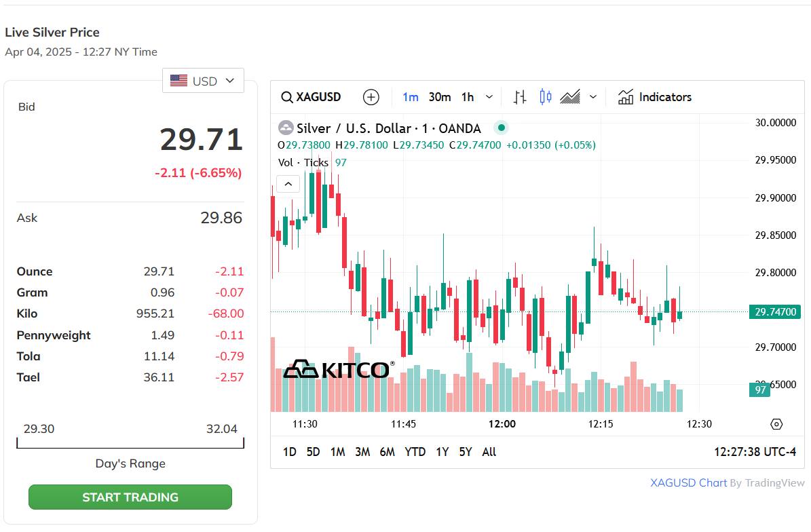Select the bars chart style icon
This screenshot has width=811, height=532.
520,96
